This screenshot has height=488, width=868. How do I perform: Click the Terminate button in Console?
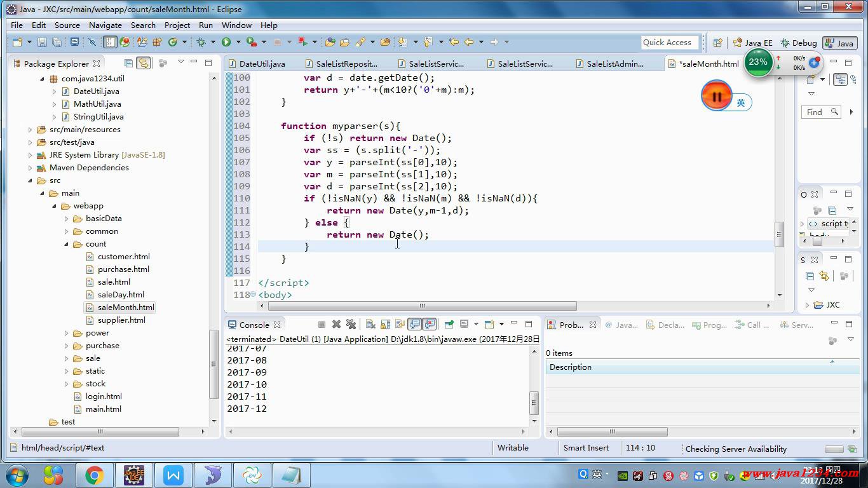coord(322,324)
